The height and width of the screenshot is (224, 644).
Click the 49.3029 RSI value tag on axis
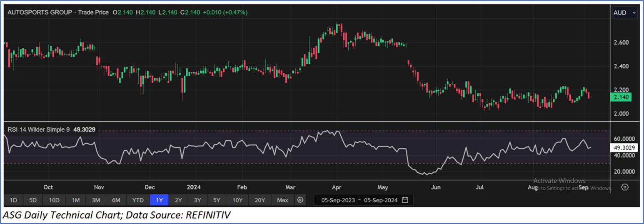pos(623,147)
